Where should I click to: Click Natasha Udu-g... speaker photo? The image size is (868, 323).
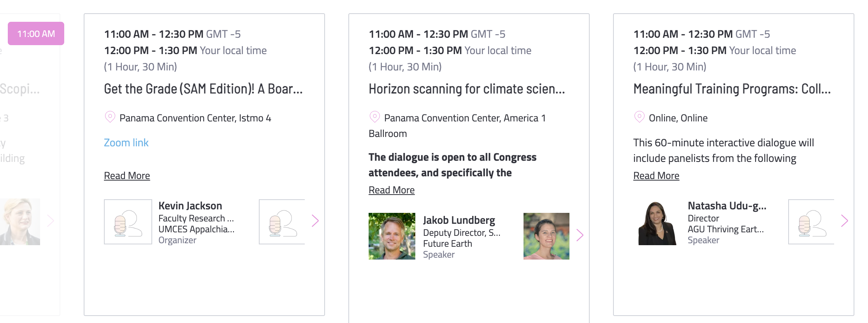657,222
